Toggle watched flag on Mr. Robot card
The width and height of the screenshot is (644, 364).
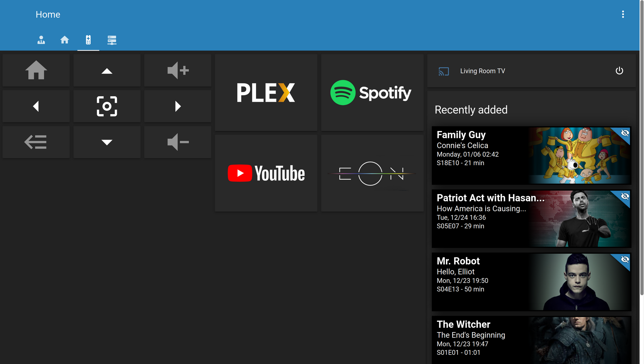pyautogui.click(x=625, y=259)
